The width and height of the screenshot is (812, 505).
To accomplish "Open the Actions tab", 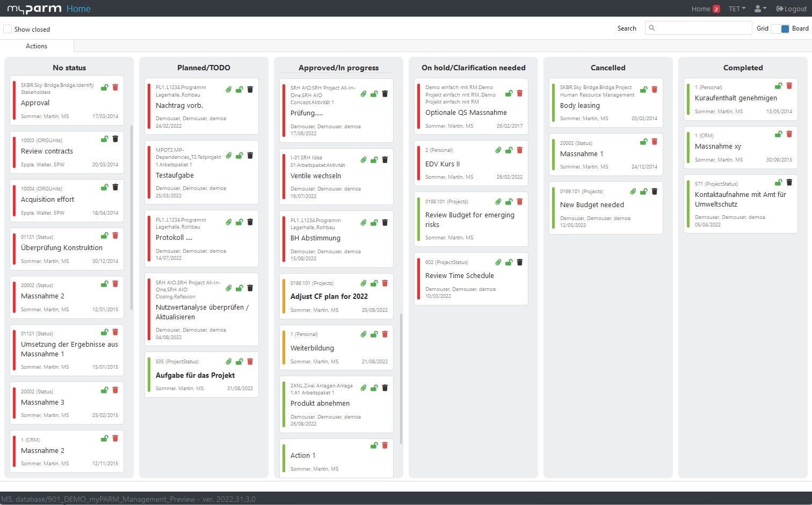I will pos(37,46).
